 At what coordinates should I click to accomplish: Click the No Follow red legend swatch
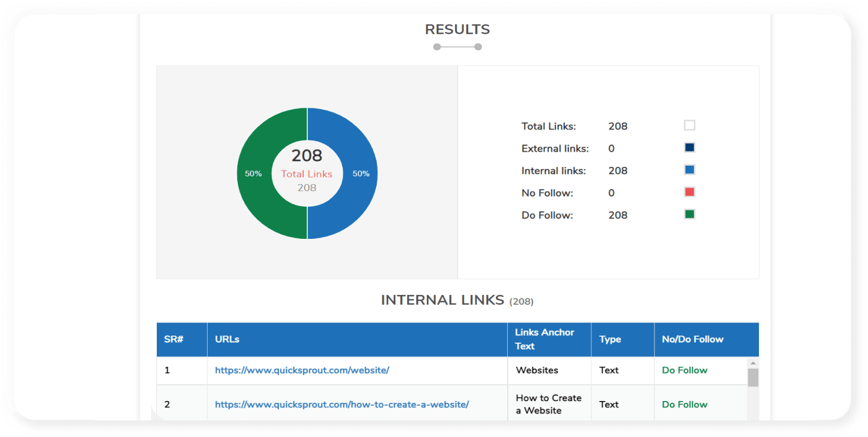click(689, 192)
